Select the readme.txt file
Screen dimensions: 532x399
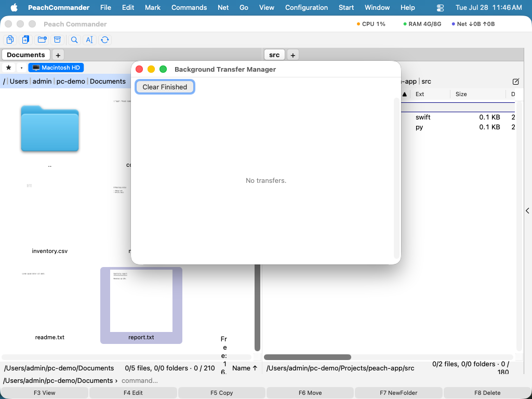(x=49, y=337)
